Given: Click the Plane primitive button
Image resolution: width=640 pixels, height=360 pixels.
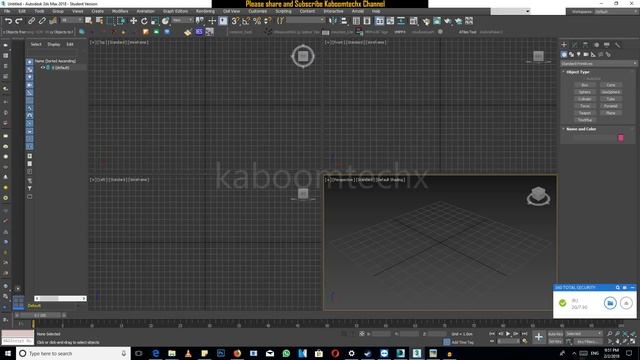Looking at the screenshot, I should (x=611, y=113).
